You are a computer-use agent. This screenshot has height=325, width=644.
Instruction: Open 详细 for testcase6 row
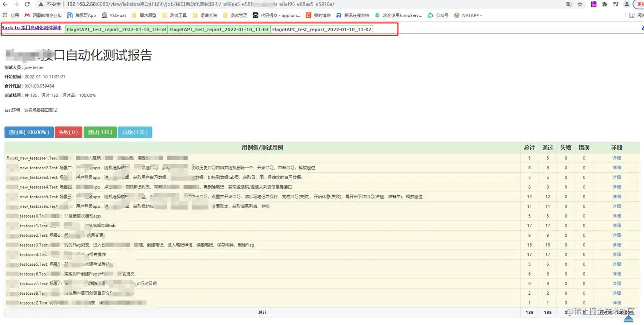(616, 274)
